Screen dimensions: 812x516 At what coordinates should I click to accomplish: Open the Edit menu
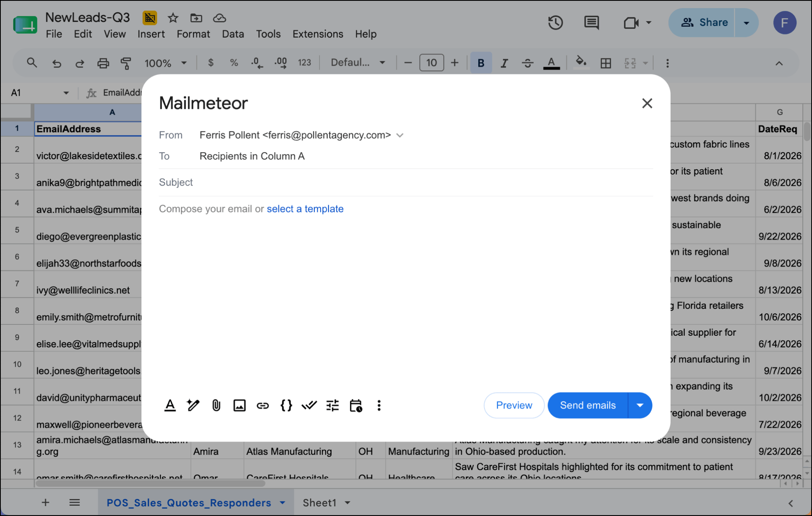tap(83, 34)
